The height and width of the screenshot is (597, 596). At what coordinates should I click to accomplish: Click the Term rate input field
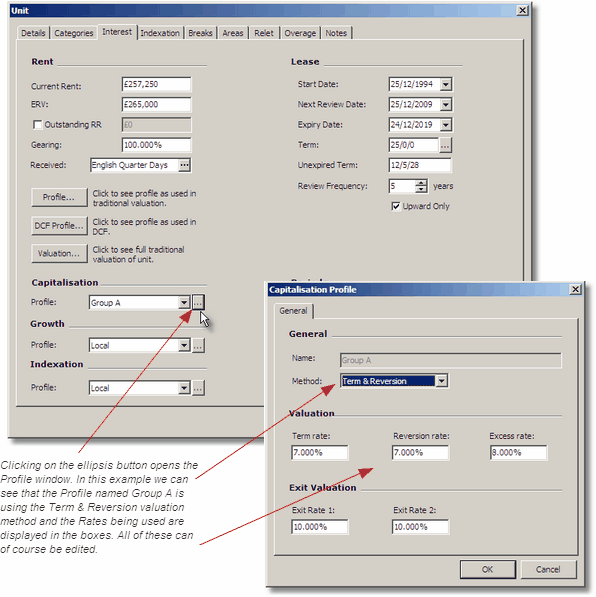pos(320,453)
